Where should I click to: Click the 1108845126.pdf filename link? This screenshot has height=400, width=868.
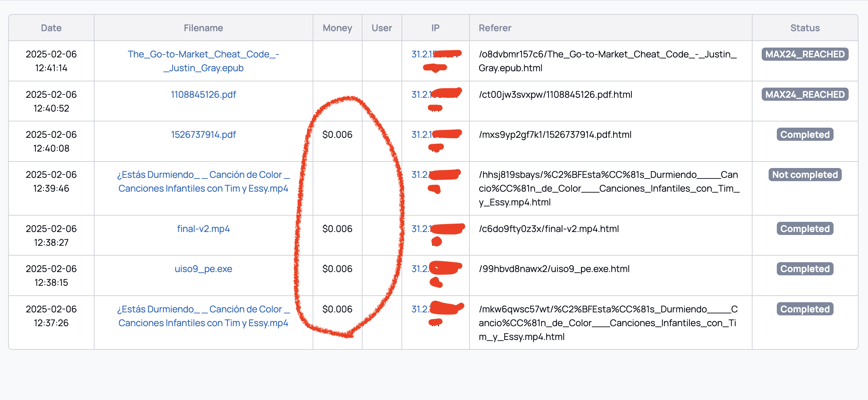203,95
